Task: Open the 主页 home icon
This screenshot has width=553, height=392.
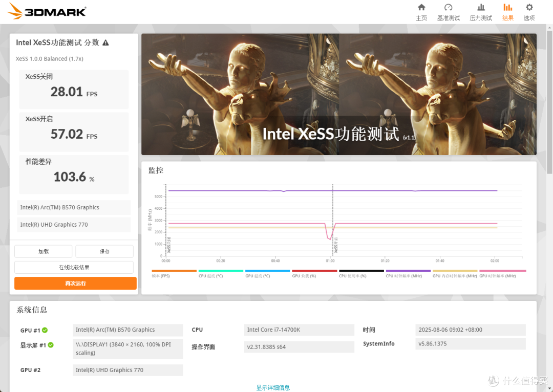Action: click(x=421, y=7)
